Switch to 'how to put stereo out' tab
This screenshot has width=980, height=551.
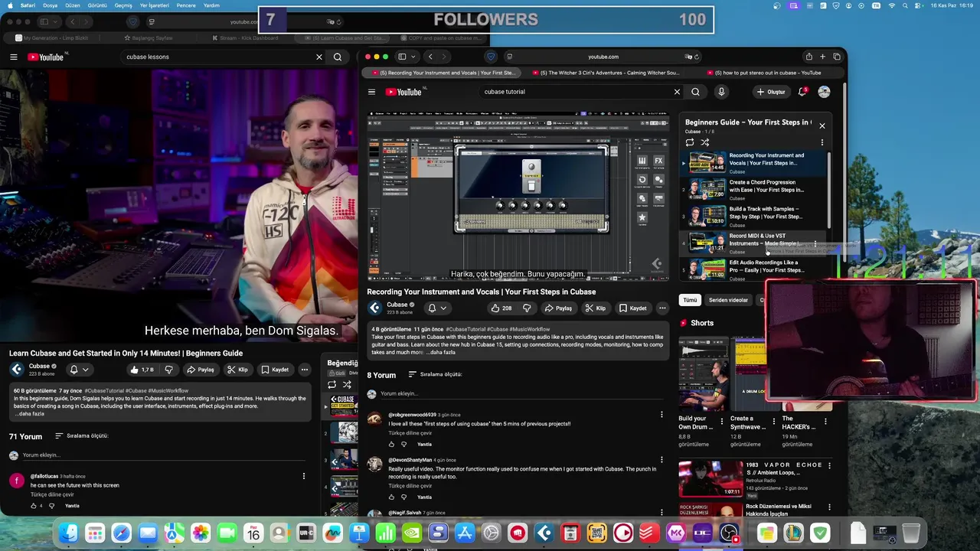tap(764, 73)
